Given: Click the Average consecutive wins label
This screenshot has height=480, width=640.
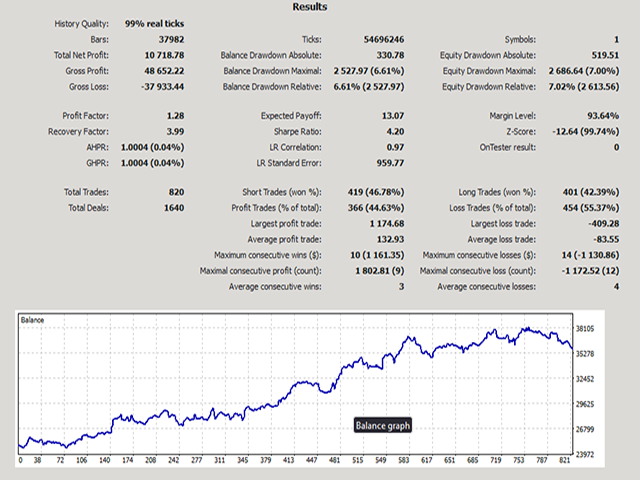Looking at the screenshot, I should coord(275,287).
